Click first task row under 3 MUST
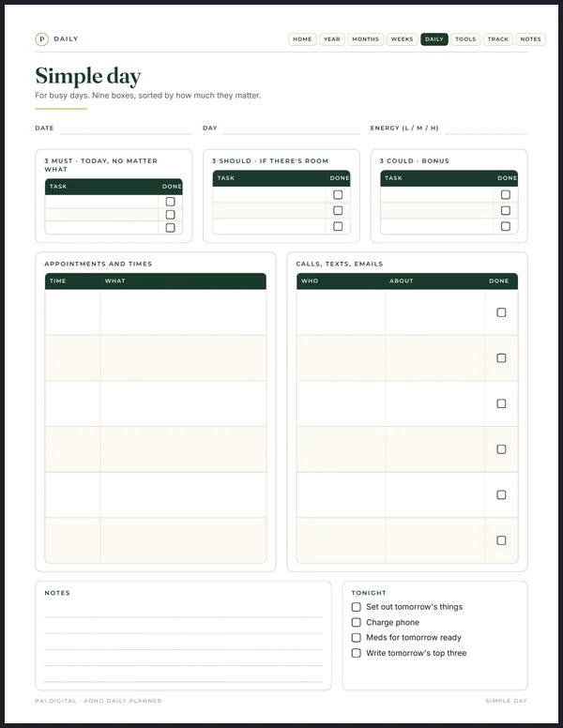The width and height of the screenshot is (563, 728). pyautogui.click(x=101, y=202)
